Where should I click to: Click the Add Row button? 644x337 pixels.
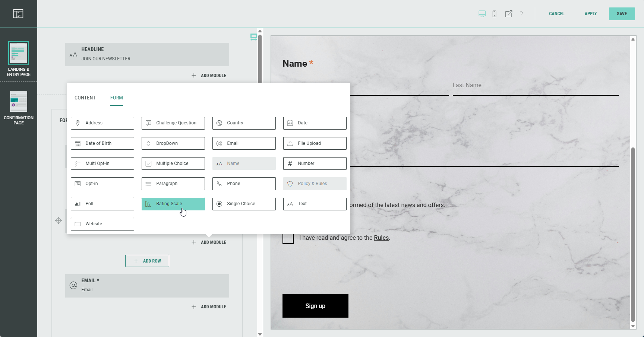147,261
